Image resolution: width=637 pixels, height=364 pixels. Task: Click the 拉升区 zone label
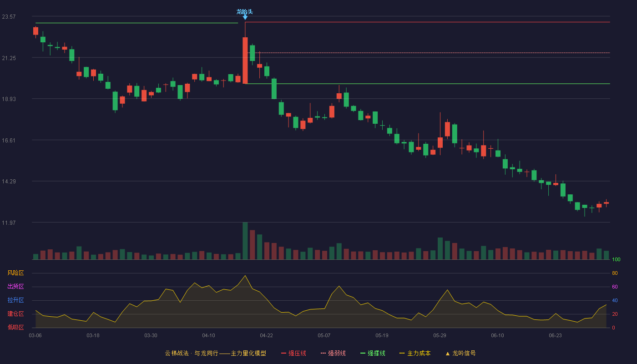(15, 300)
